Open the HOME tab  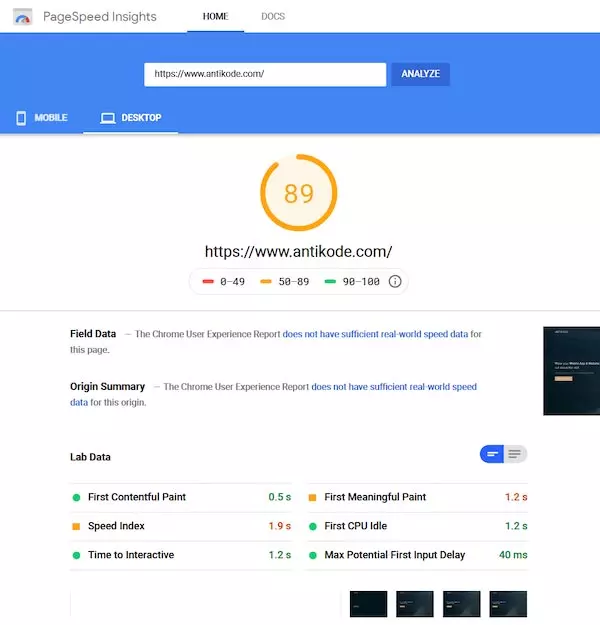pyautogui.click(x=215, y=16)
